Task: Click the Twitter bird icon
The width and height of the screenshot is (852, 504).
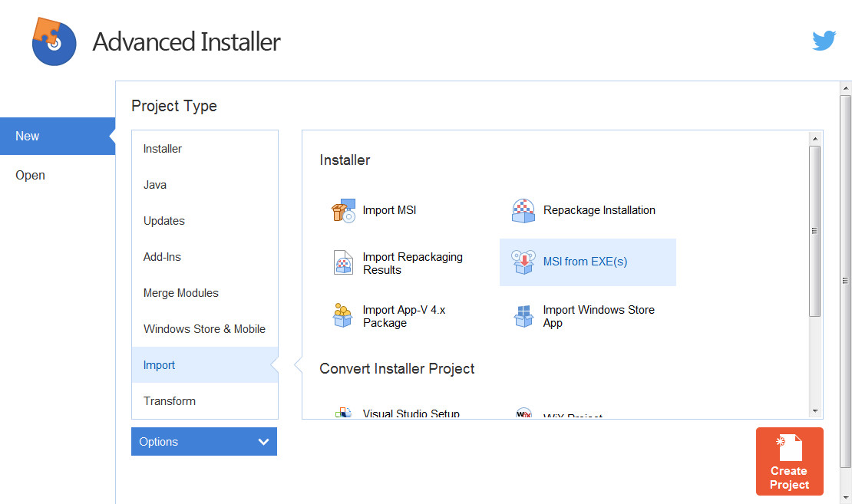Action: click(x=824, y=41)
